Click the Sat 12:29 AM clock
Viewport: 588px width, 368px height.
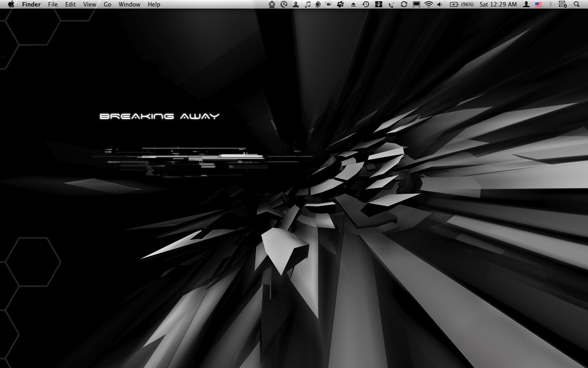coord(498,4)
